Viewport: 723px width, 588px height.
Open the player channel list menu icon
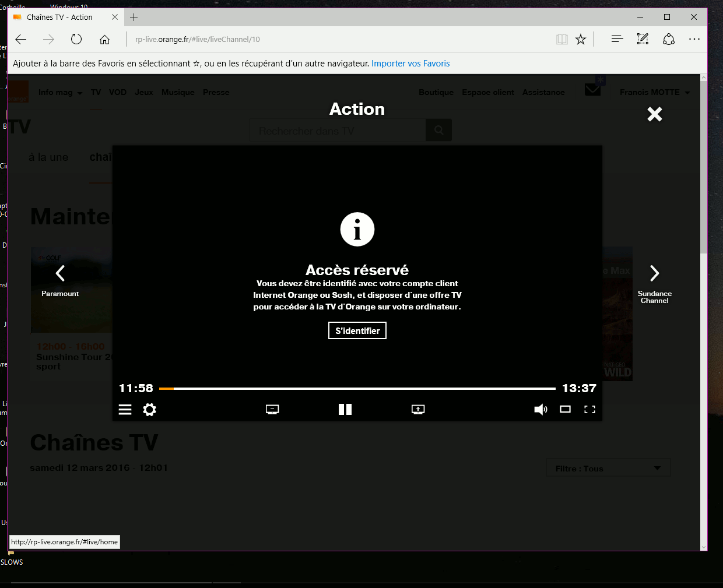point(125,409)
